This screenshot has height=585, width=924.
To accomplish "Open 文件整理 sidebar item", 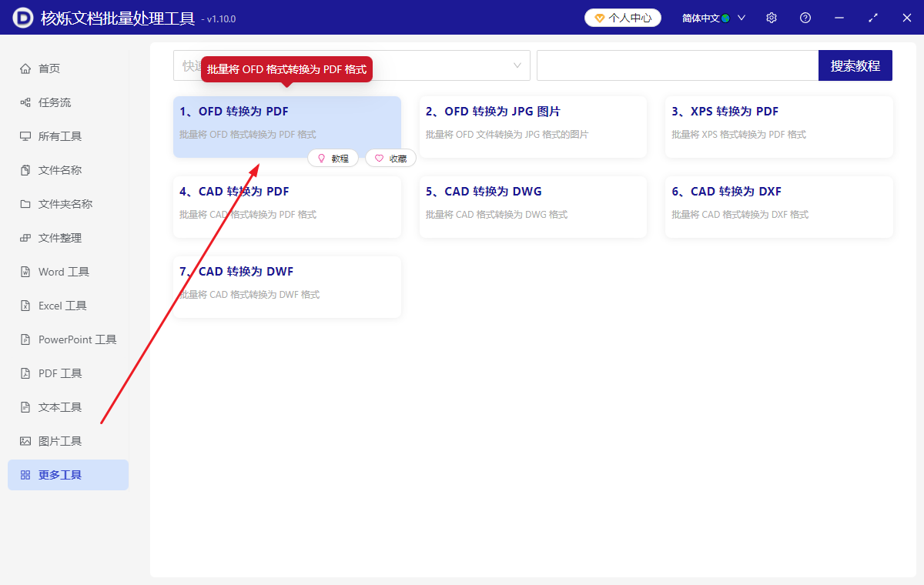I will pyautogui.click(x=68, y=238).
